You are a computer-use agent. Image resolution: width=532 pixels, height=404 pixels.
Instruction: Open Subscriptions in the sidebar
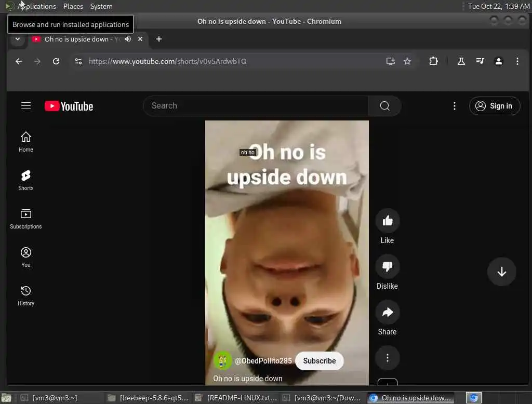click(x=26, y=219)
